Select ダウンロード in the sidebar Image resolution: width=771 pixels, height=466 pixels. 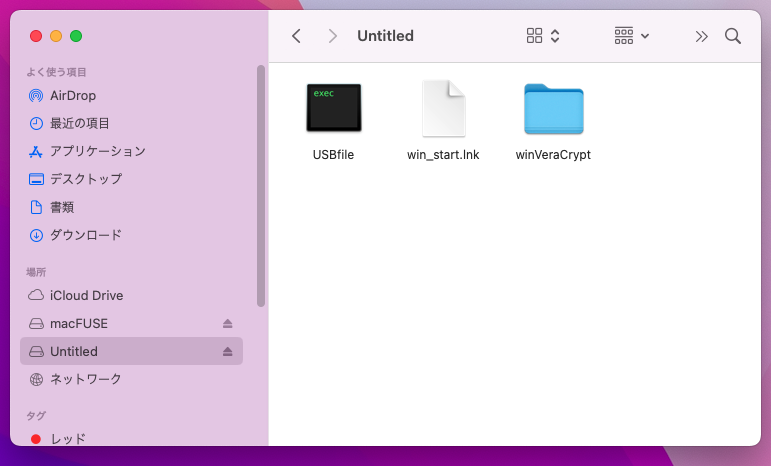(x=86, y=235)
